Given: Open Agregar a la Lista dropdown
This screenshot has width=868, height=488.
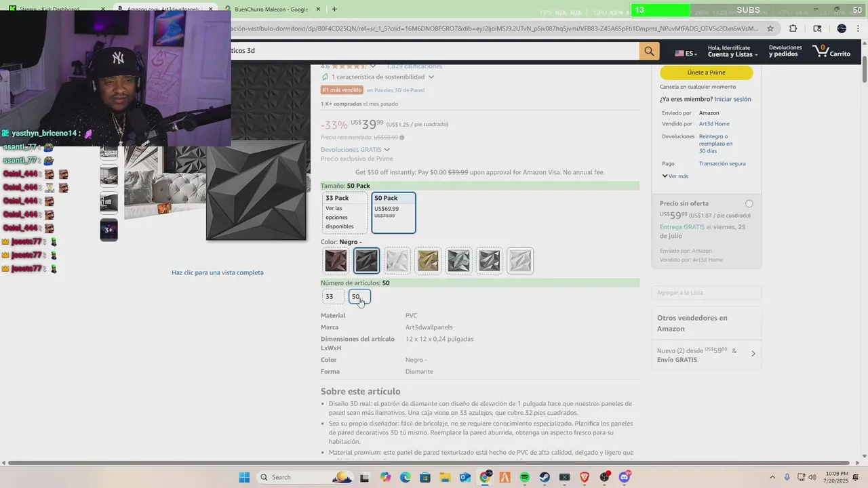Looking at the screenshot, I should click(x=706, y=293).
